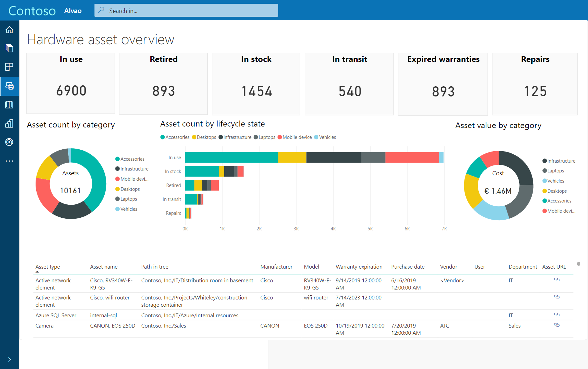Select the In use 6900 card
Screen dimensions: 588x369
point(71,83)
